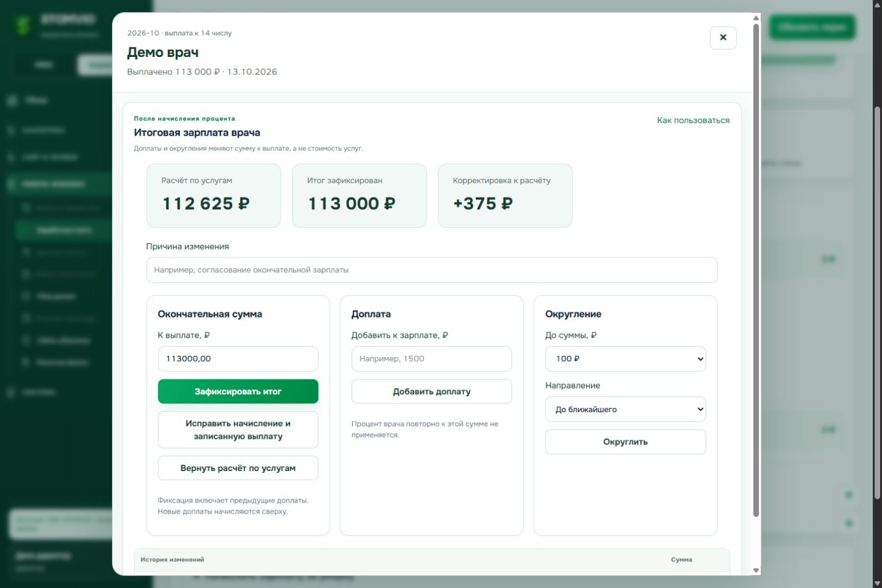Close the Демо врач dialog
Viewport: 882px width, 588px height.
point(723,38)
